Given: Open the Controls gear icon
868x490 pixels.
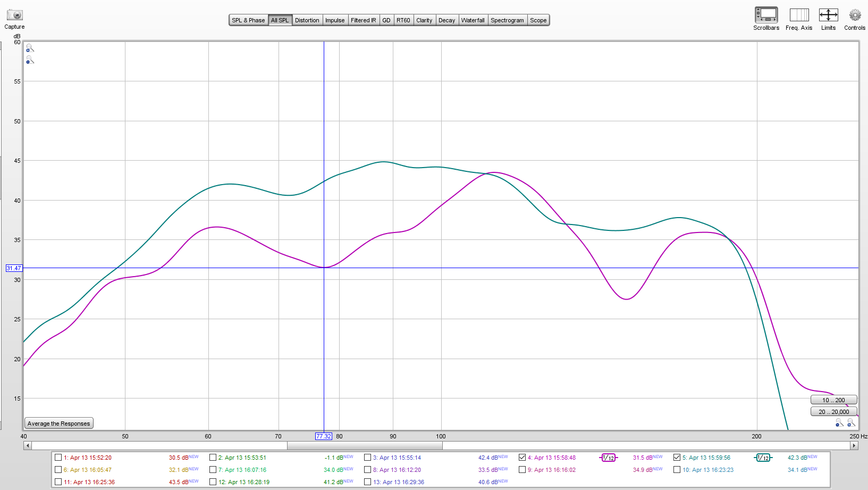Looking at the screenshot, I should (x=855, y=15).
